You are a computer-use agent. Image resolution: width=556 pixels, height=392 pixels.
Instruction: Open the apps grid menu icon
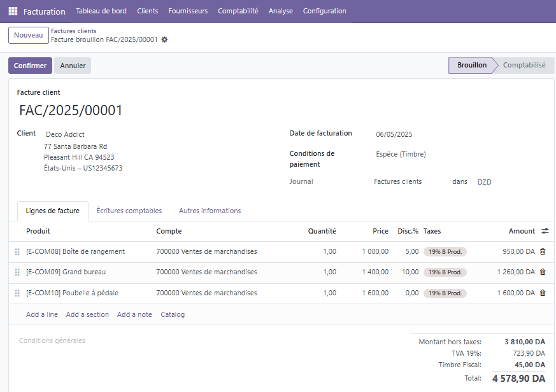click(13, 11)
